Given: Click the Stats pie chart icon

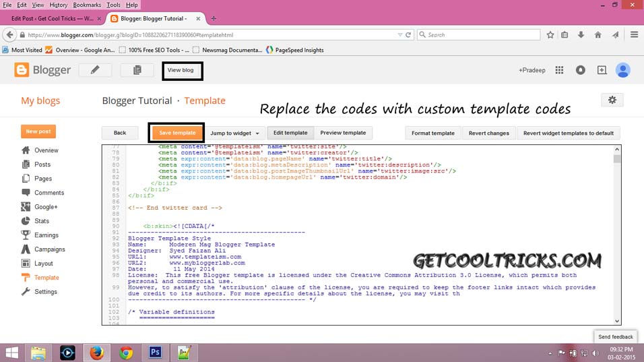Looking at the screenshot, I should [x=26, y=220].
